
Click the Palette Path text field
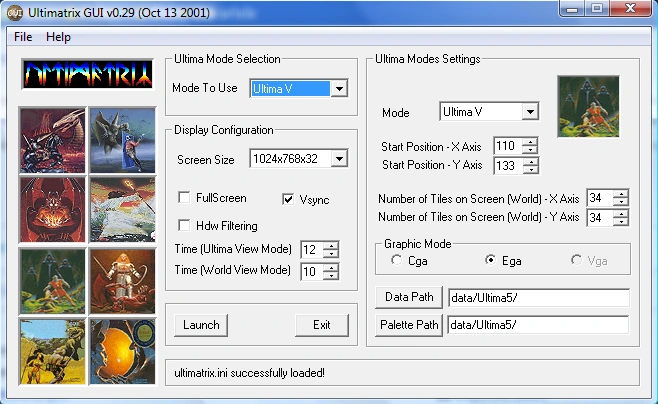coord(539,325)
